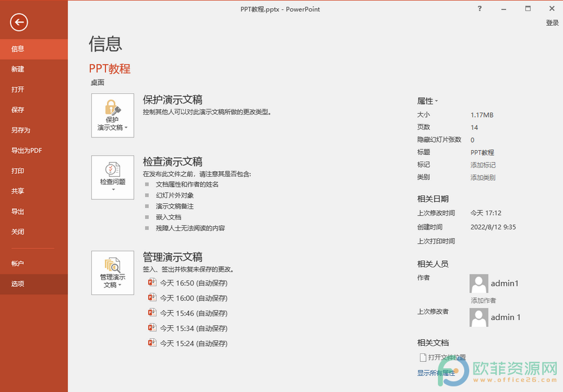Click PowerPoint file icon for 今天 16:00 autosave
Image resolution: width=563 pixels, height=392 pixels.
pos(152,298)
